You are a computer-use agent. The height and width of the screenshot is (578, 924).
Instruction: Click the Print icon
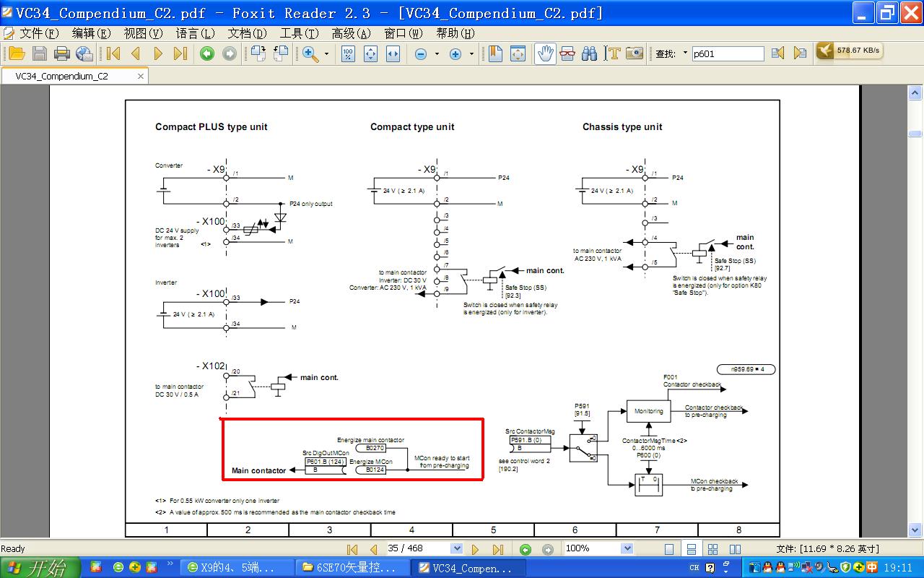pos(62,53)
